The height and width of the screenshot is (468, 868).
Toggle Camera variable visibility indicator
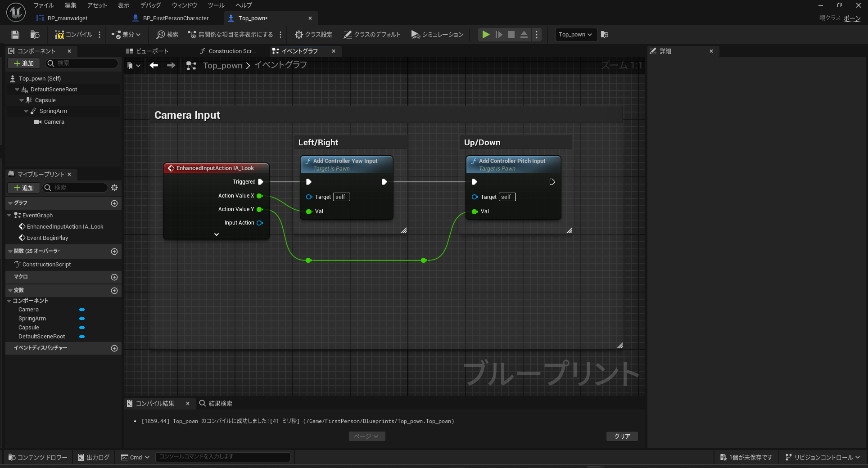[82, 310]
